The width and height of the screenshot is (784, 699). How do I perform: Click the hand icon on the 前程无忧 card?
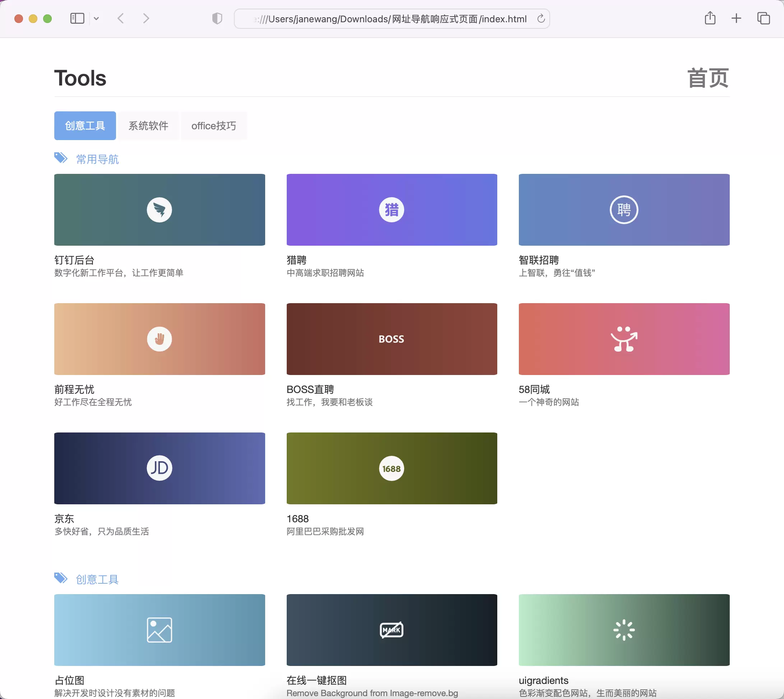click(x=160, y=339)
